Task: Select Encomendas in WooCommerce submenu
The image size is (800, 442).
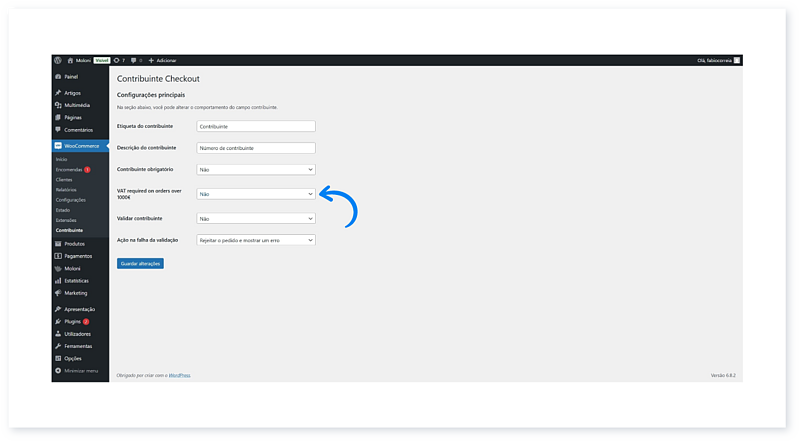Action: (70, 169)
